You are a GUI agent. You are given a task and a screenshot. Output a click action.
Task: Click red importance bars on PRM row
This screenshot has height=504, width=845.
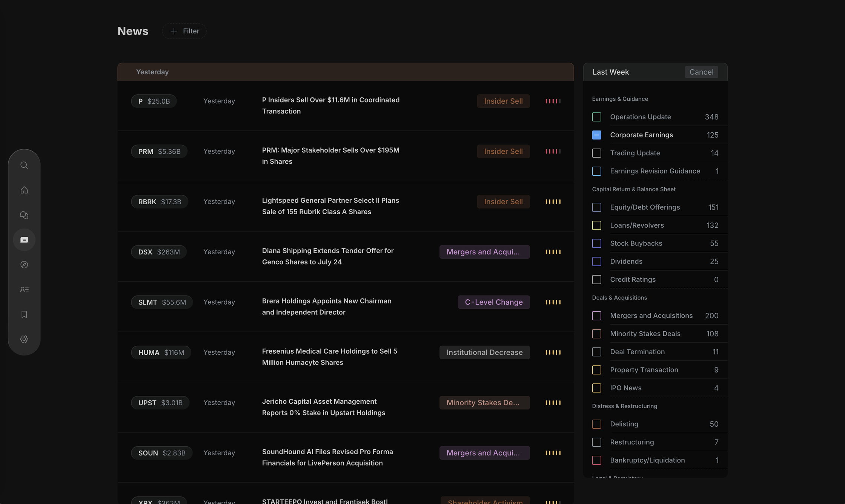553,152
